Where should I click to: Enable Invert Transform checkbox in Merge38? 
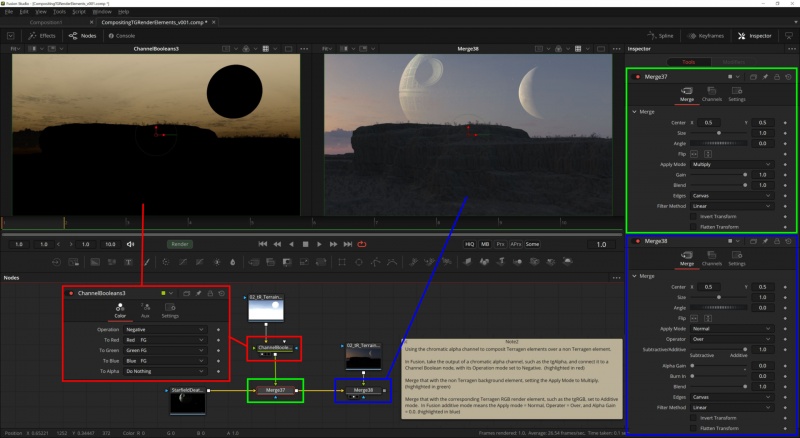click(x=693, y=418)
